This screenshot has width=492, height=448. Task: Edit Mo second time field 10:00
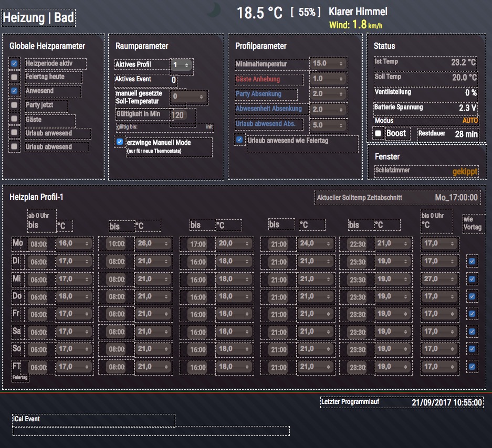pos(117,244)
